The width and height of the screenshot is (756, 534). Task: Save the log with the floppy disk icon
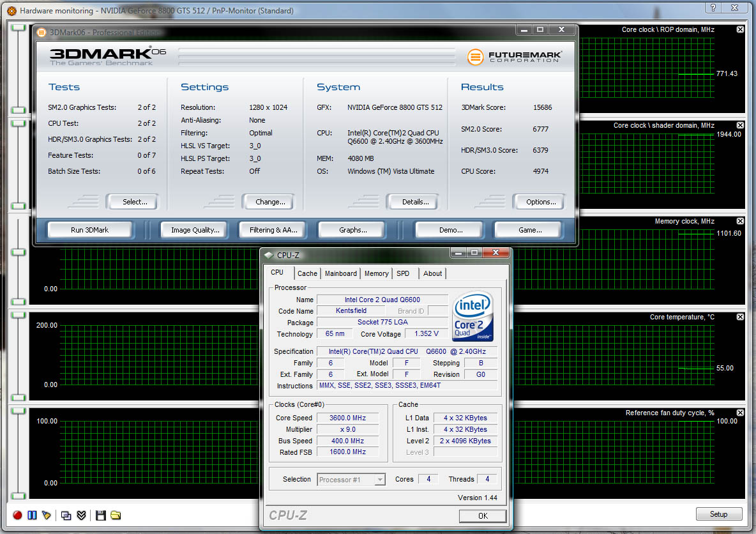[x=101, y=515]
